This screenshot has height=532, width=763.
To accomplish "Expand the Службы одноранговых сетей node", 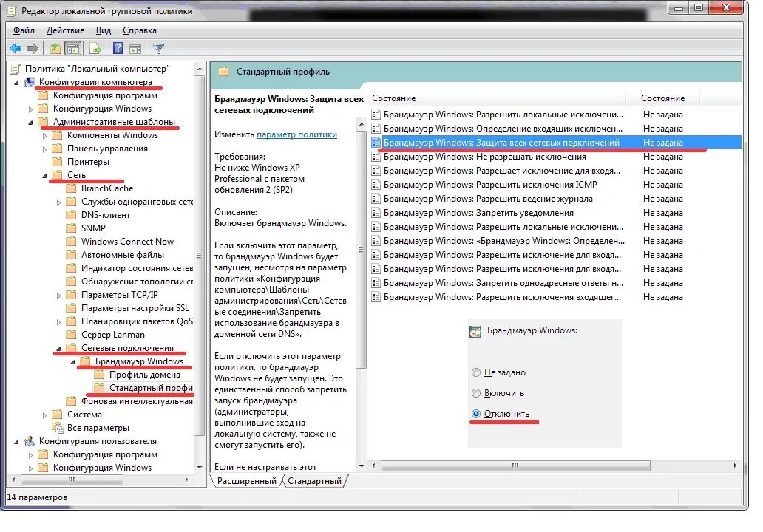I will [59, 202].
